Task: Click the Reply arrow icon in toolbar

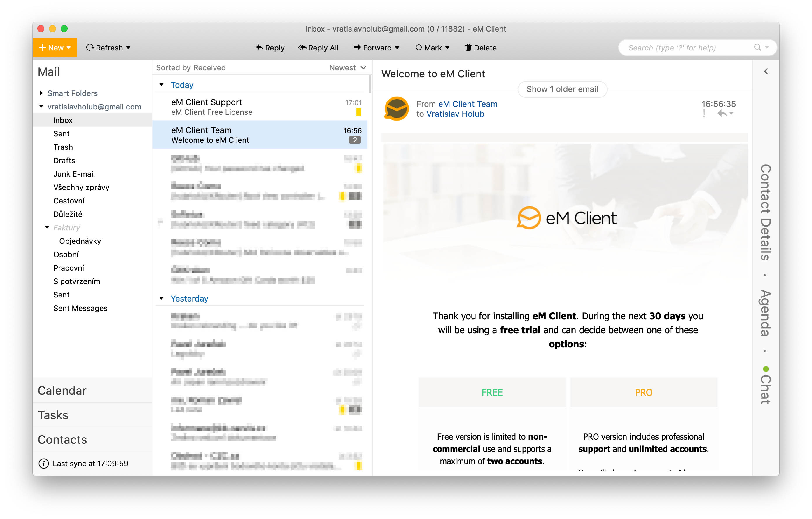Action: (259, 47)
